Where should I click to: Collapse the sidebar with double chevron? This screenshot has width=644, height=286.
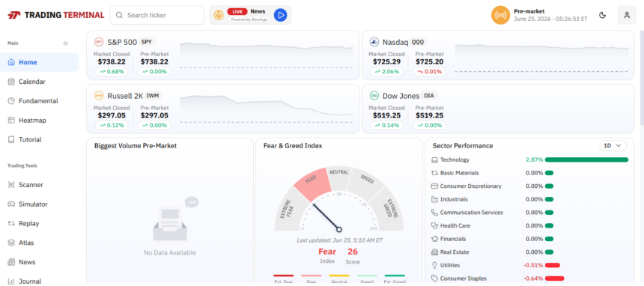click(65, 43)
